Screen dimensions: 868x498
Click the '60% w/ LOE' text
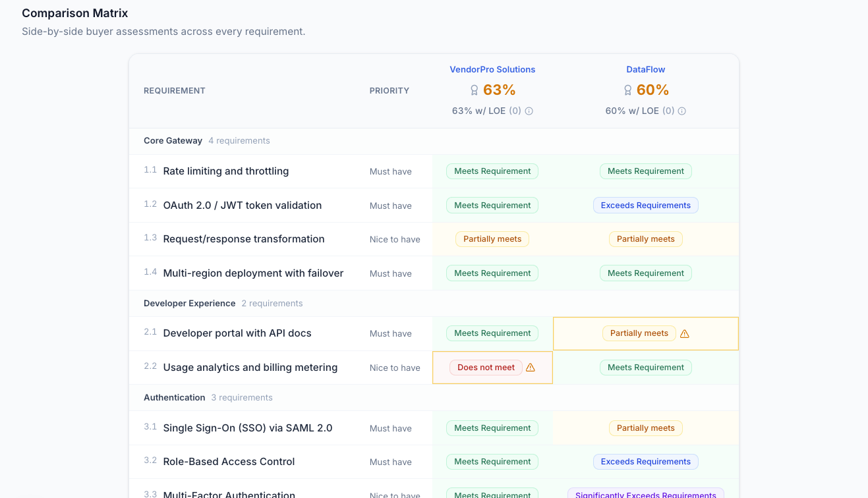632,111
